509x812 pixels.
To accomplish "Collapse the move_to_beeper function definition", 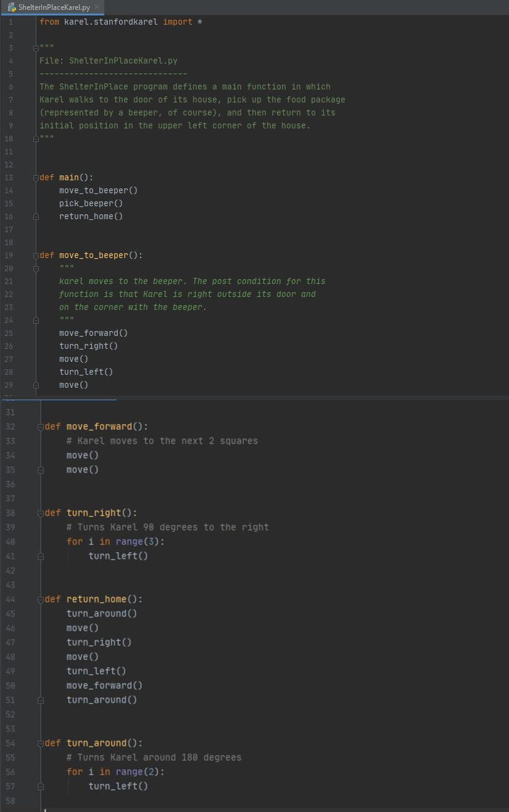I will pyautogui.click(x=36, y=256).
